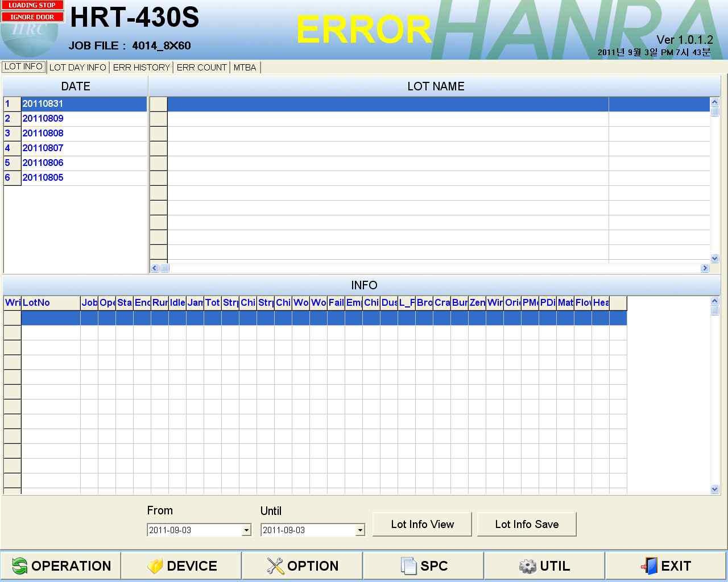Click the Wri column header
This screenshot has height=582, width=728.
[x=13, y=303]
